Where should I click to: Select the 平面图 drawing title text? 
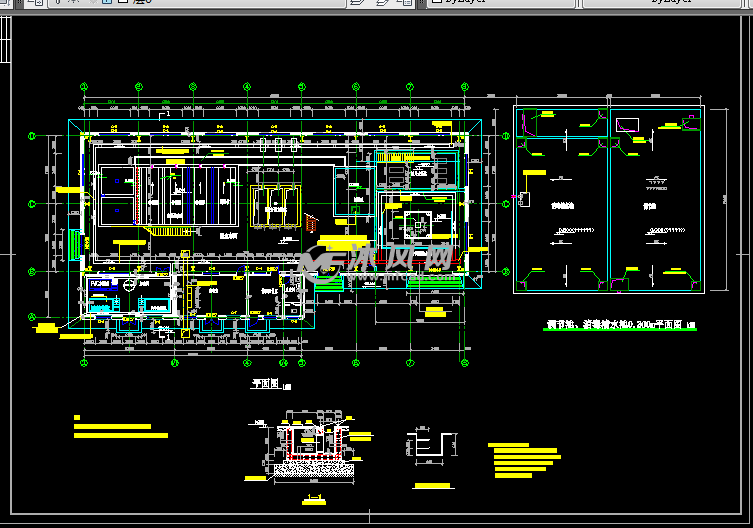point(266,383)
